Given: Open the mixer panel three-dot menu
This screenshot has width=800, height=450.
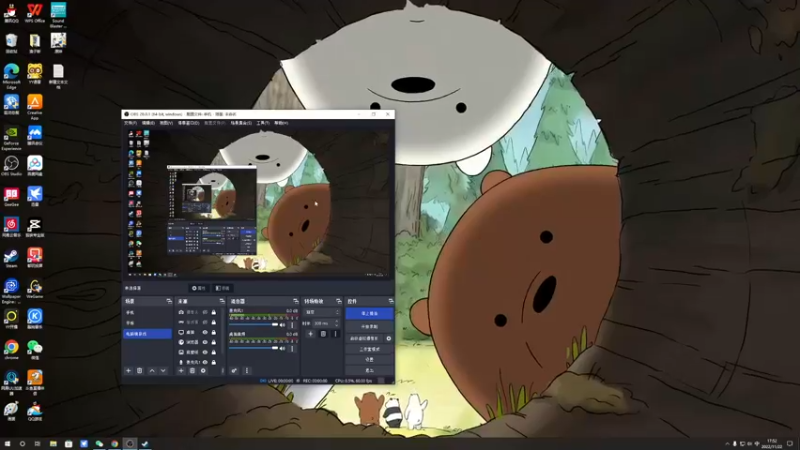Looking at the screenshot, I should 247,371.
